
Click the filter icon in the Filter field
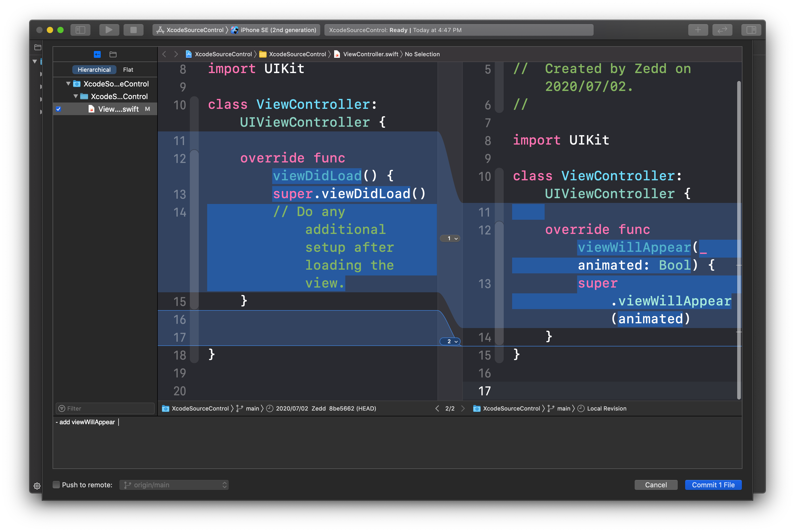click(x=62, y=408)
